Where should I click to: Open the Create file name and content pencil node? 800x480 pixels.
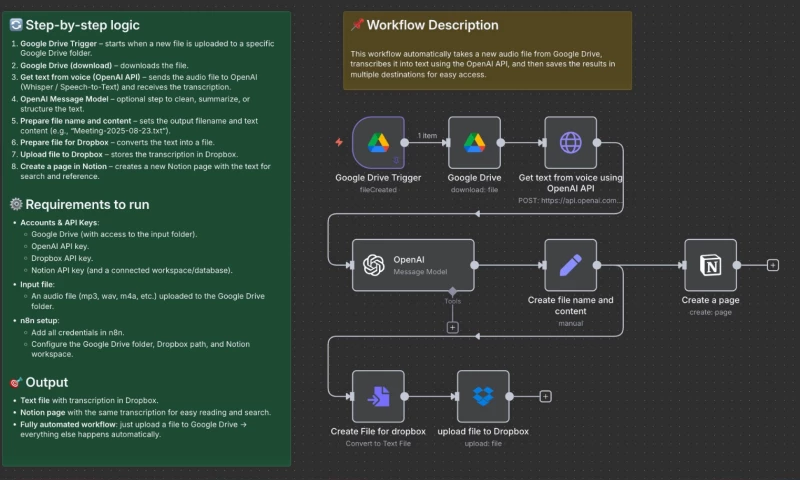tap(570, 265)
